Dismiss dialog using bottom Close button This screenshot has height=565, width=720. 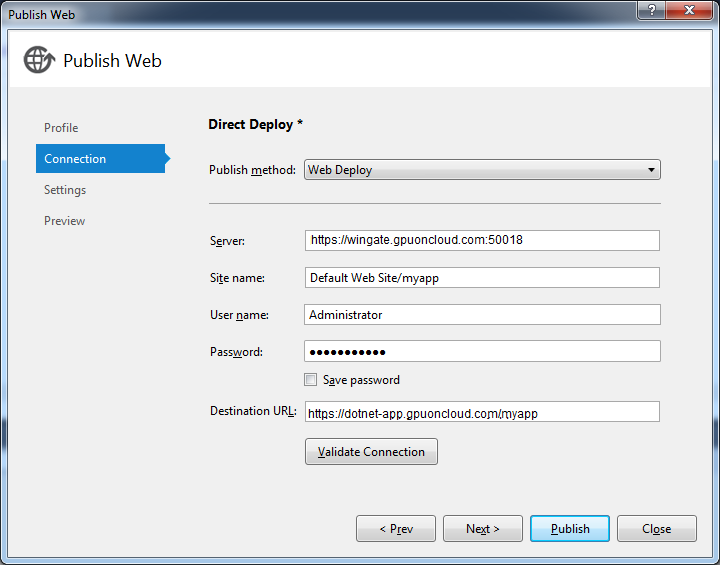[656, 529]
